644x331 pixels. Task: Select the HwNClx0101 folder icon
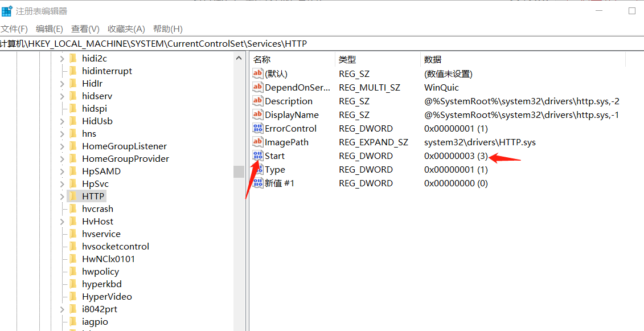coord(73,259)
